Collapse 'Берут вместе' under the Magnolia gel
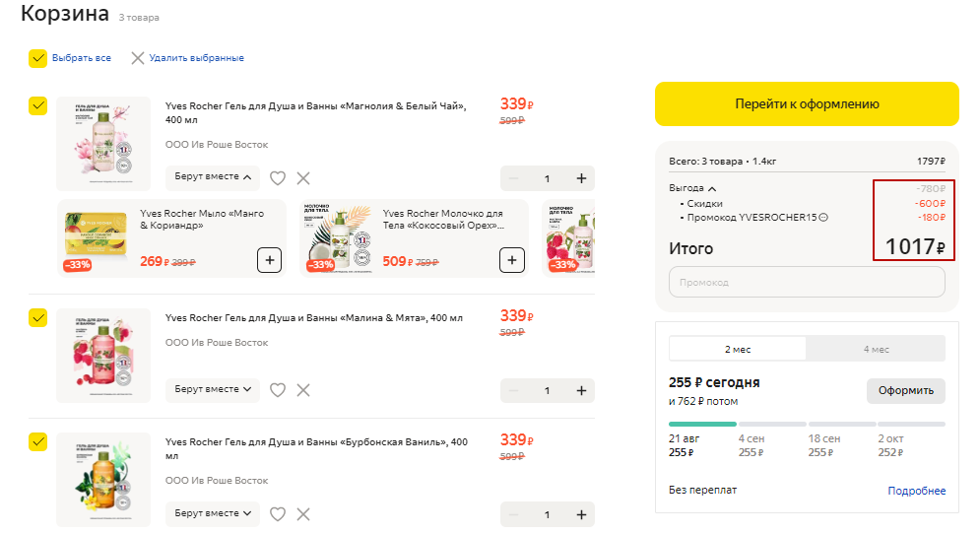The height and width of the screenshot is (533, 980). click(212, 177)
